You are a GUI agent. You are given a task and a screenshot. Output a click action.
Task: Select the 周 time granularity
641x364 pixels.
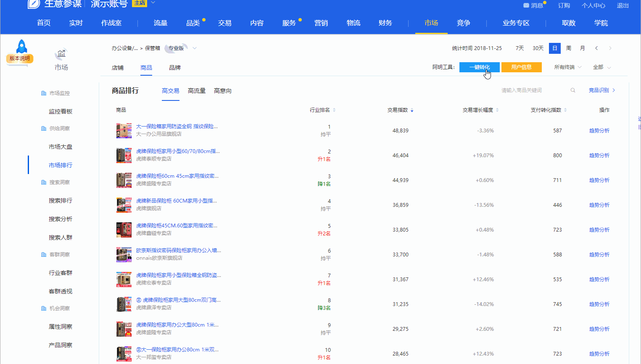click(569, 48)
